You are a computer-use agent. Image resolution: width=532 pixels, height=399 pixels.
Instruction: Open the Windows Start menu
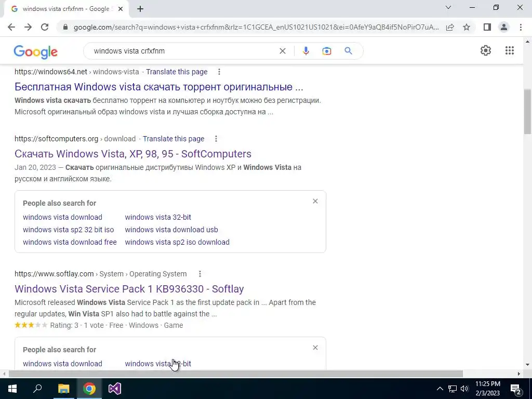[12, 389]
